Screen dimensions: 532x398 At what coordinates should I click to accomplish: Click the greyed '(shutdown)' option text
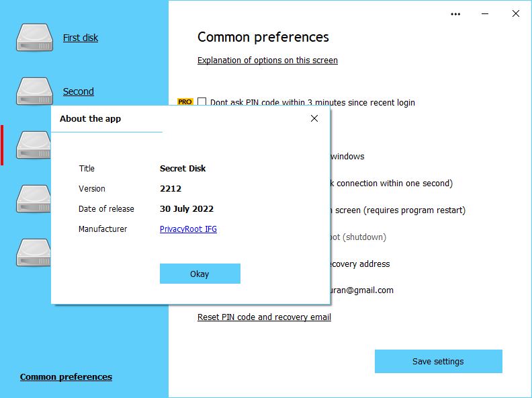358,237
